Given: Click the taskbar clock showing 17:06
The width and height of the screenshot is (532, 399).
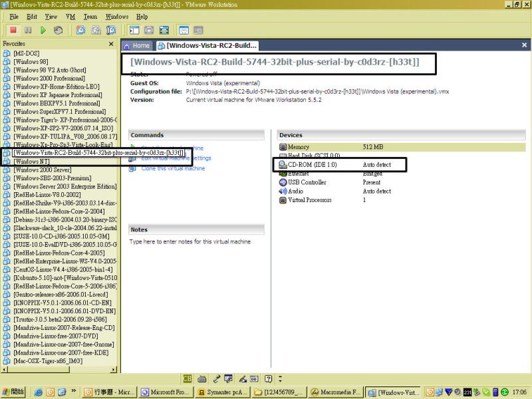Looking at the screenshot, I should (519, 392).
